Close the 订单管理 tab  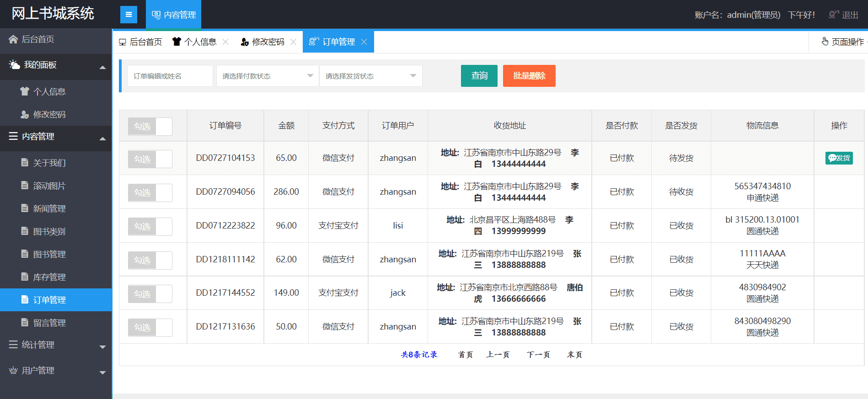pyautogui.click(x=364, y=42)
